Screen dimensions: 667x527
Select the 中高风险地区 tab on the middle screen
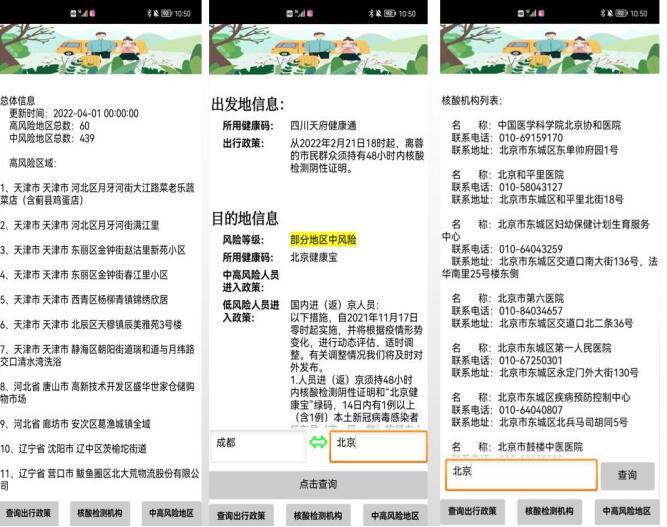[x=395, y=514]
